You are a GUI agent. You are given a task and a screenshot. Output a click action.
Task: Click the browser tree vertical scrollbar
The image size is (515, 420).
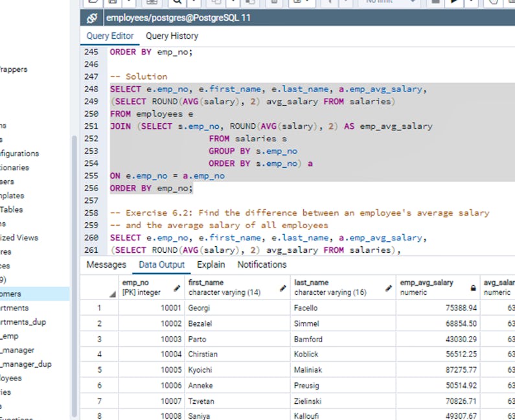click(74, 276)
